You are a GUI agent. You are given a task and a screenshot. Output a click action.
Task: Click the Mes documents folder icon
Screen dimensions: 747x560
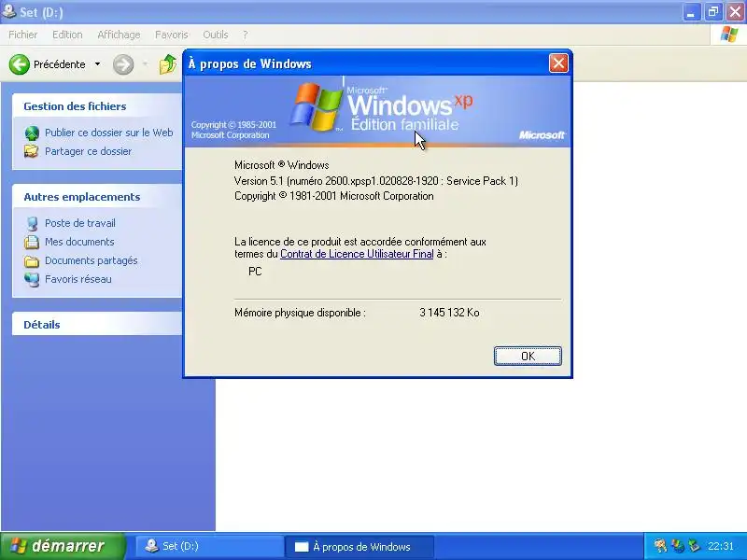[x=32, y=242]
